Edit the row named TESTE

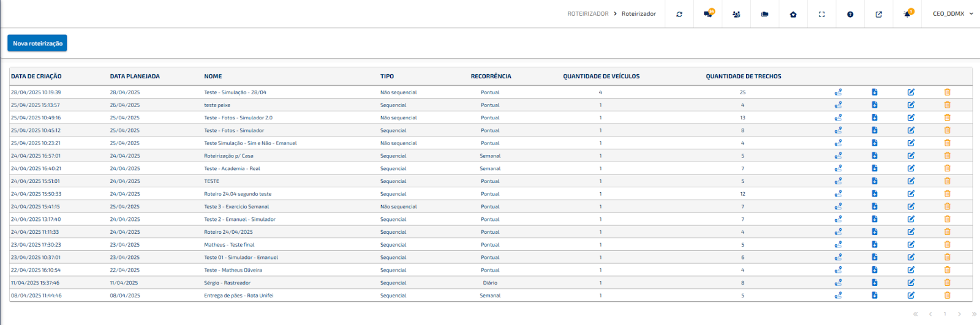click(x=911, y=181)
